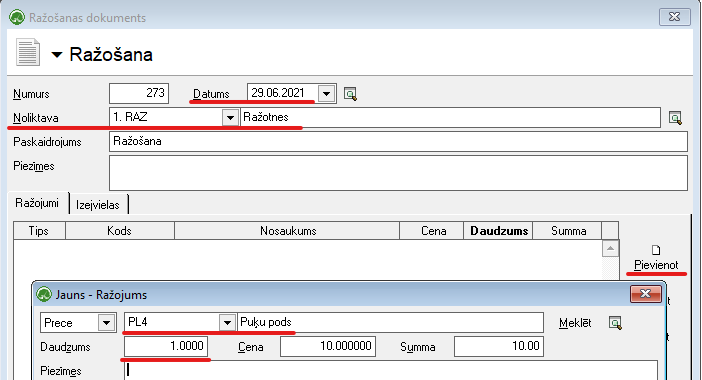Switch to the Ražojumi tab
Viewport: 702px width, 380px height.
pos(37,203)
